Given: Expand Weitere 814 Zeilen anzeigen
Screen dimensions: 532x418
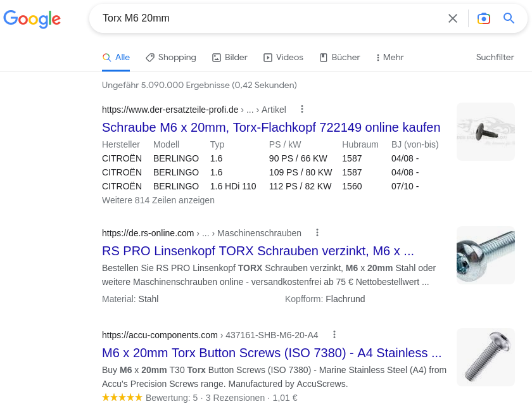Looking at the screenshot, I should (x=158, y=201).
